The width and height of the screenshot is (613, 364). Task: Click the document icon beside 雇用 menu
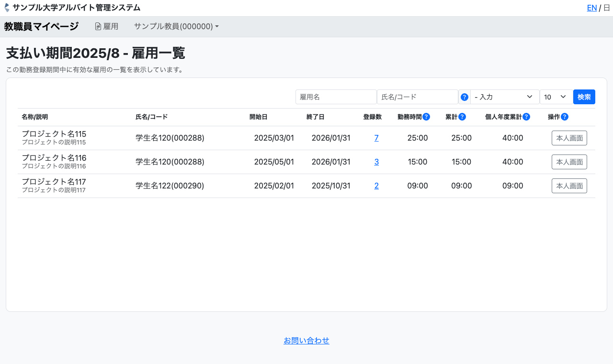98,27
